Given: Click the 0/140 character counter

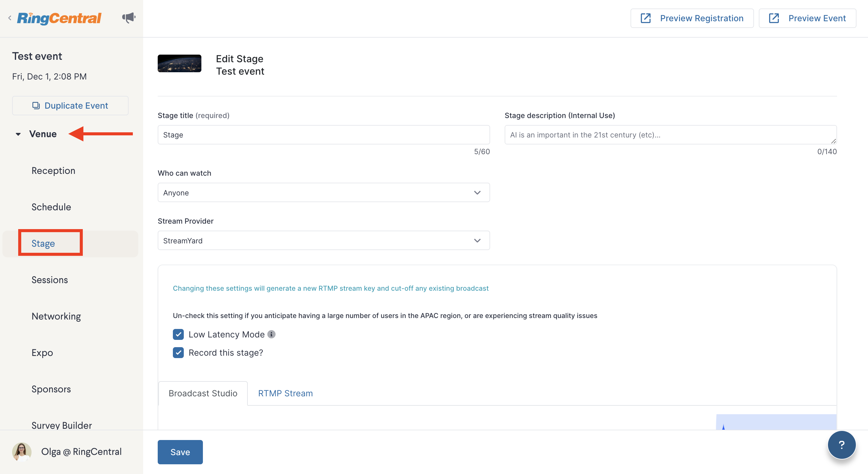Looking at the screenshot, I should coord(827,151).
